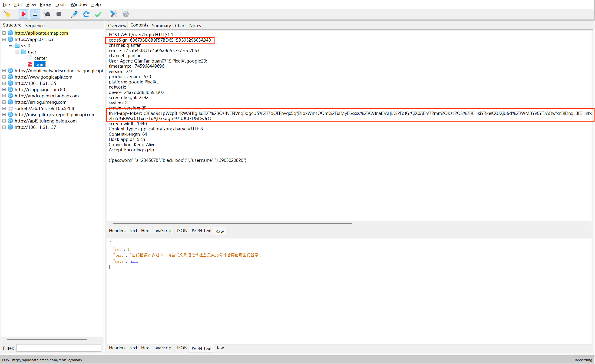This screenshot has height=364, width=595.
Task: Toggle throttling turtle icon
Action: click(x=47, y=14)
